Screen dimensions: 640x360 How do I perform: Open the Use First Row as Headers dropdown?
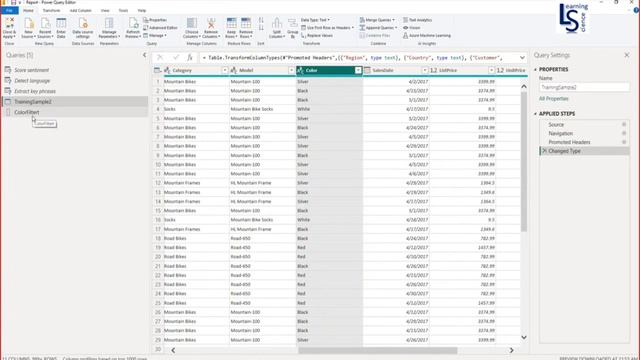(x=327, y=28)
